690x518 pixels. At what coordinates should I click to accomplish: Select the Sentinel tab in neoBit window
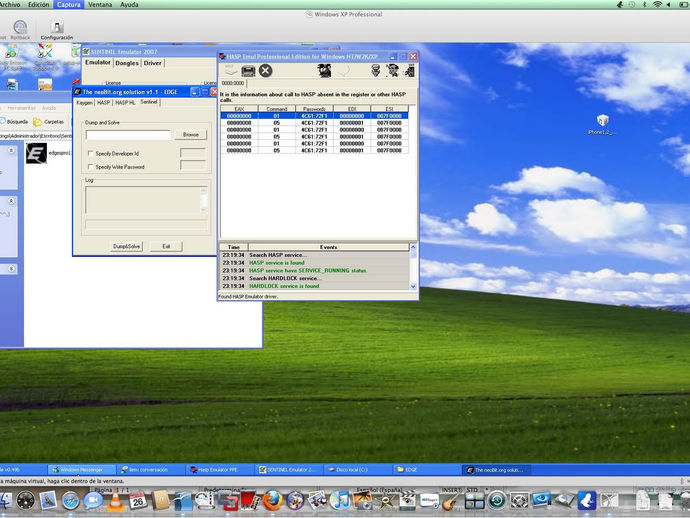pyautogui.click(x=149, y=102)
